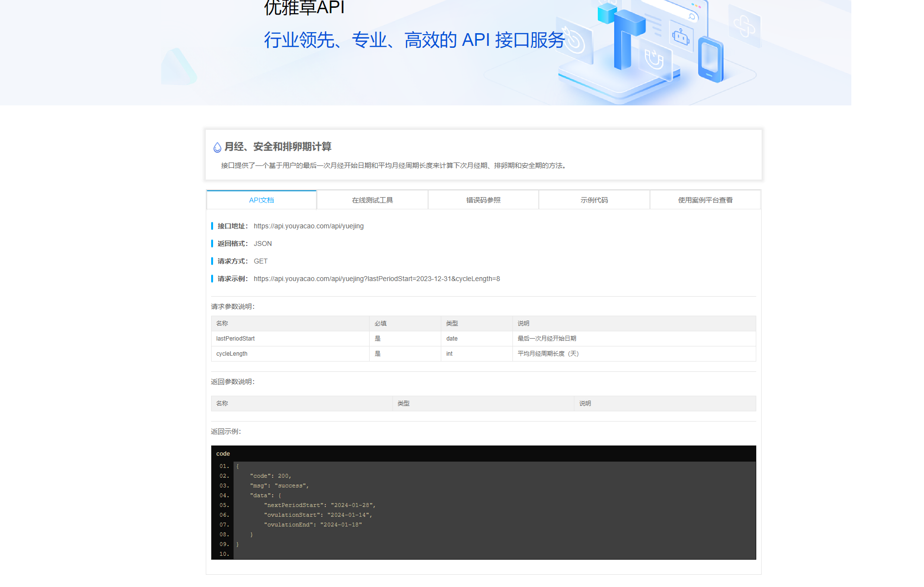Viewport: 924px width, 587px height.
Task: Click the date type cell
Action: coord(477,339)
